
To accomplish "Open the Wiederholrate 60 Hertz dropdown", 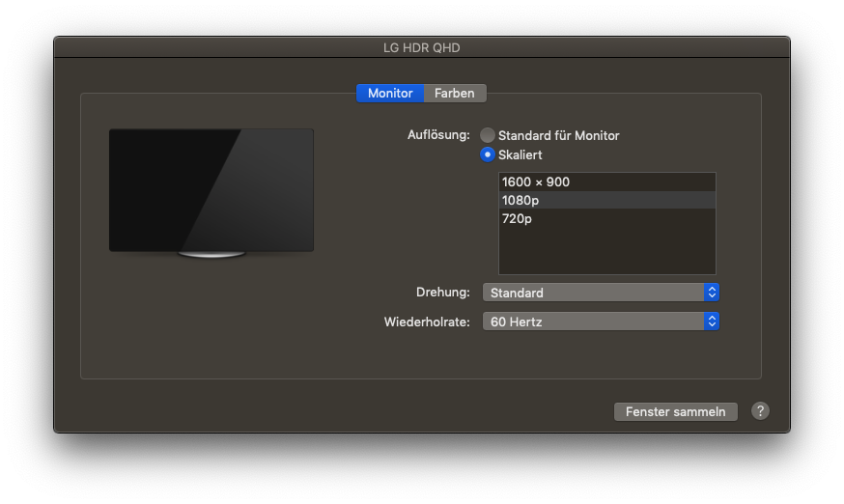I will pyautogui.click(x=601, y=322).
